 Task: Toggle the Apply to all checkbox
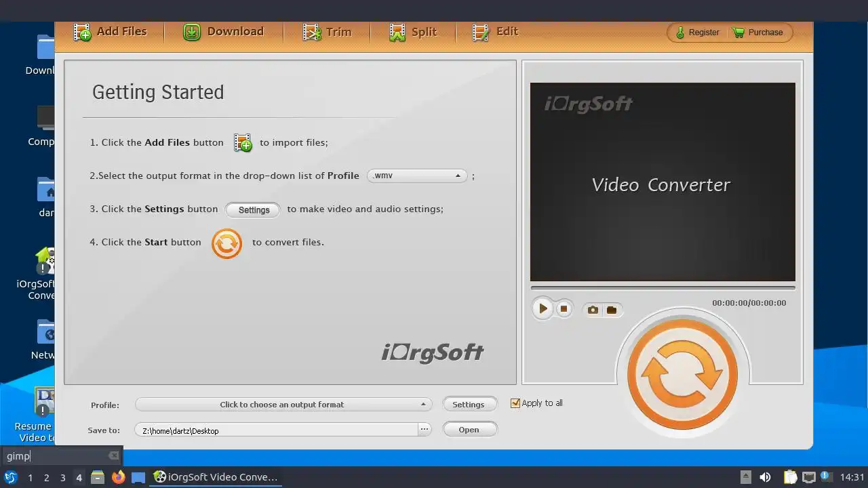515,403
